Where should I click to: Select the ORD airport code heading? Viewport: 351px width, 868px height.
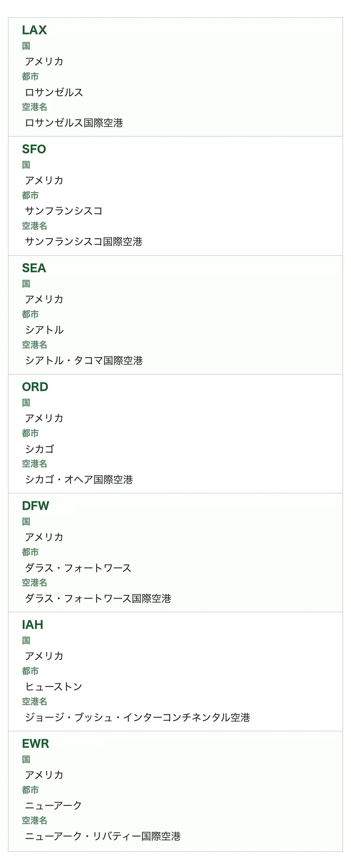(35, 387)
